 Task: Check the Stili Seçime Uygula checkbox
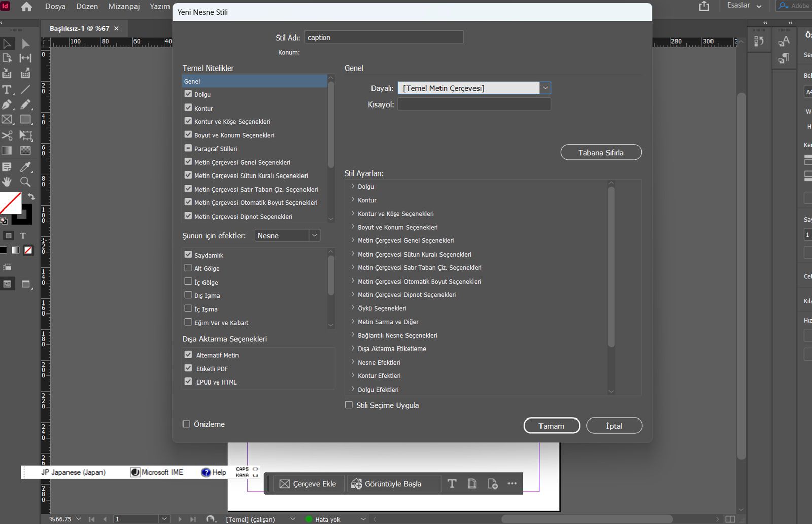click(x=349, y=405)
